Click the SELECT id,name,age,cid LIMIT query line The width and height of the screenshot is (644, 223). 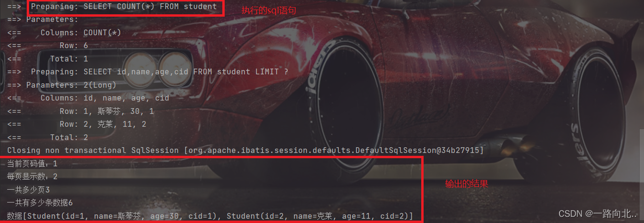pos(148,71)
